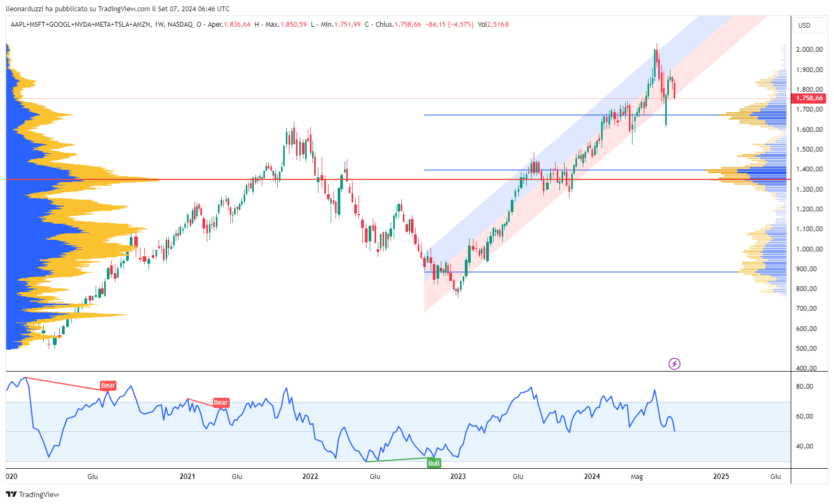Click the 1.900,00 price axis label

[809, 70]
